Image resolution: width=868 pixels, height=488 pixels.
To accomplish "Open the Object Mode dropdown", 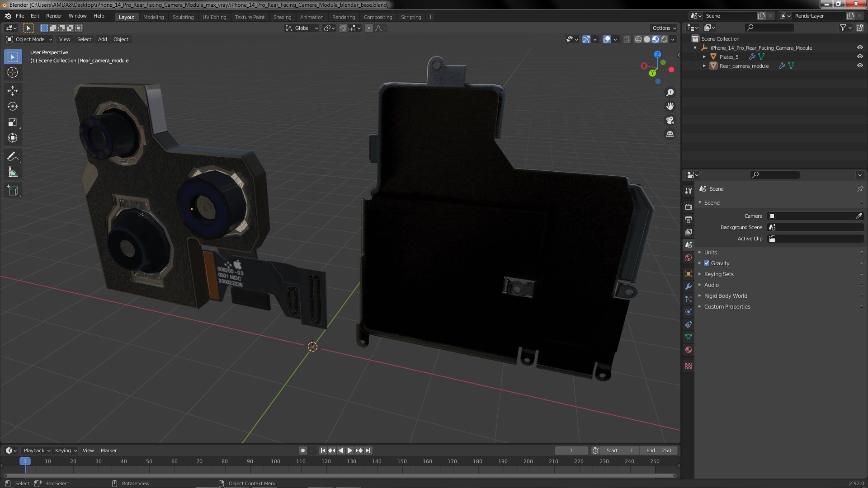I will coord(30,39).
